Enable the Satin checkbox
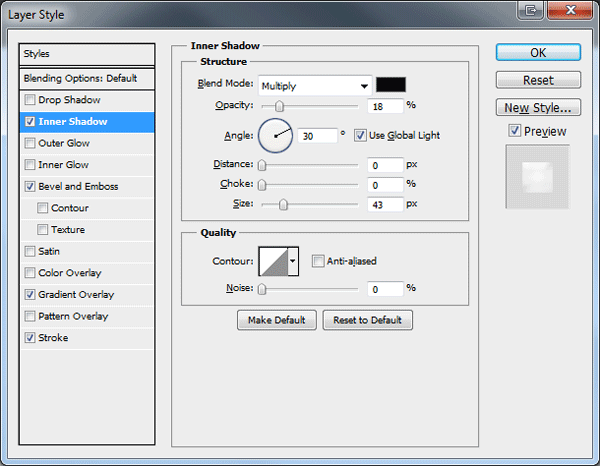The image size is (600, 466). (30, 251)
